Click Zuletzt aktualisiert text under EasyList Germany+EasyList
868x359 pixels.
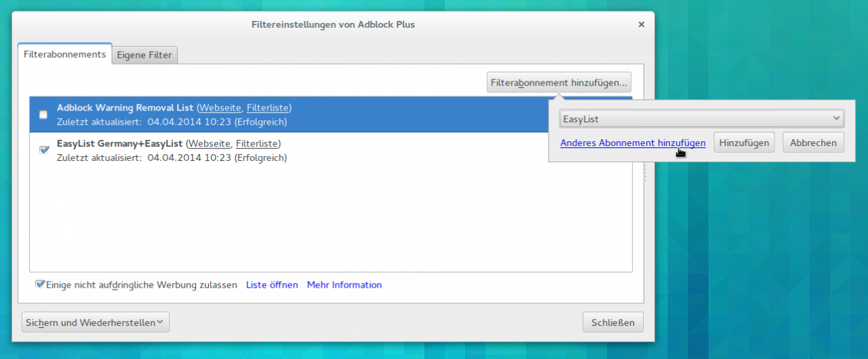pyautogui.click(x=99, y=158)
